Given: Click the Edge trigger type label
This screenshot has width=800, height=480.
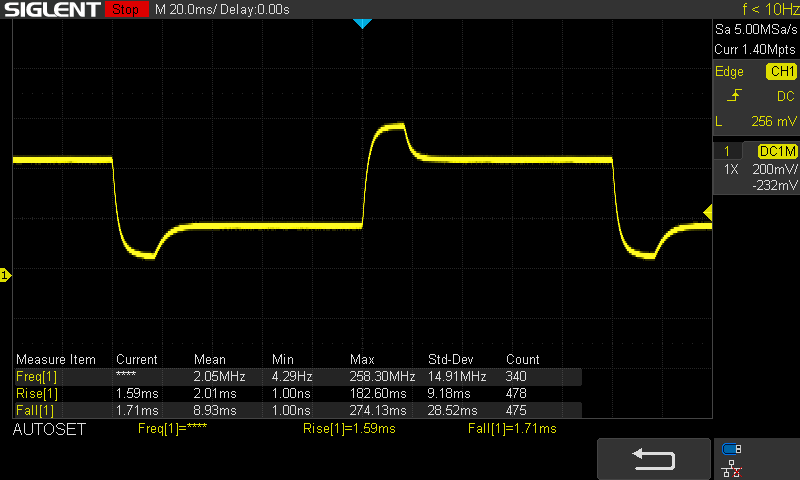Looking at the screenshot, I should (729, 71).
